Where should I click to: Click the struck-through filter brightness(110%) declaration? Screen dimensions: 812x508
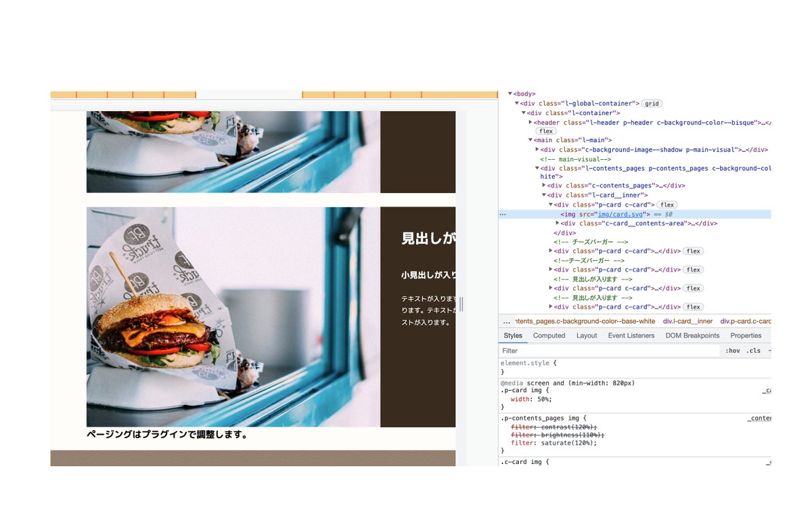pos(558,435)
